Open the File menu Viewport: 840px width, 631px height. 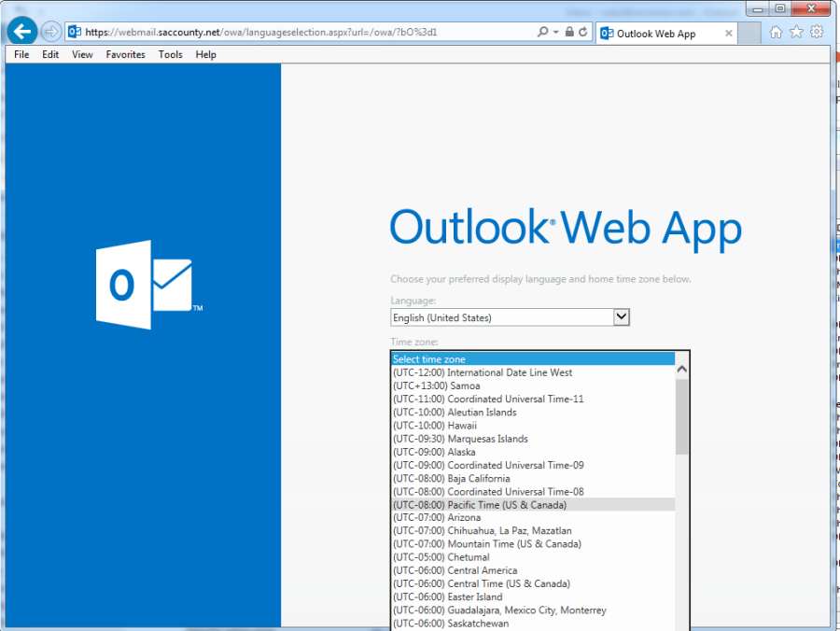(21, 55)
